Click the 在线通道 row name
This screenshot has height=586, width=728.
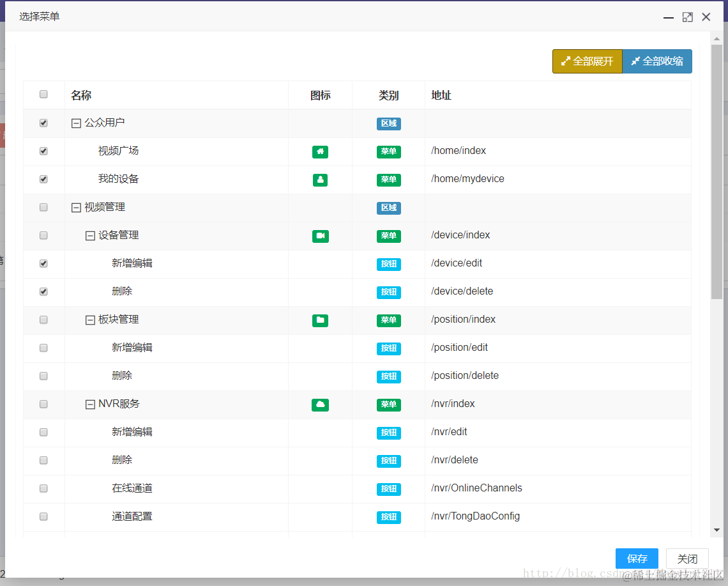coord(132,488)
